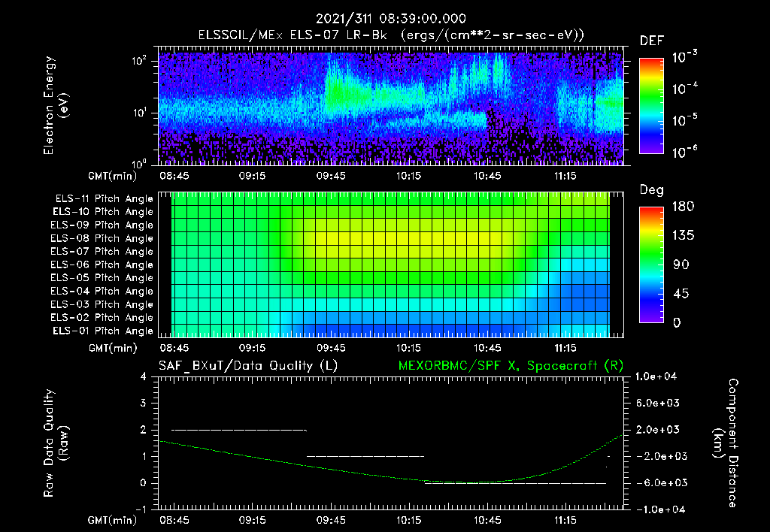This screenshot has height=532, width=770.
Task: Click the 180 value on the Deg scale
Action: (x=683, y=207)
